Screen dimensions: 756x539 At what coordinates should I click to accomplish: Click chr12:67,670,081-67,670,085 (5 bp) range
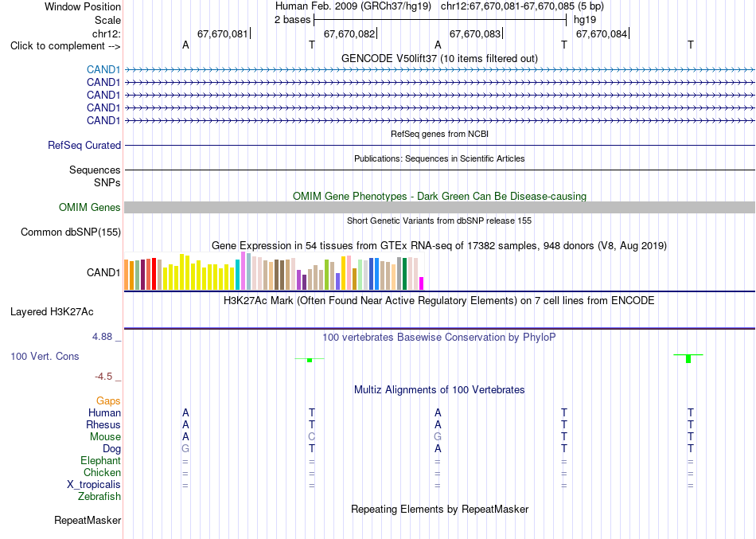click(x=522, y=6)
